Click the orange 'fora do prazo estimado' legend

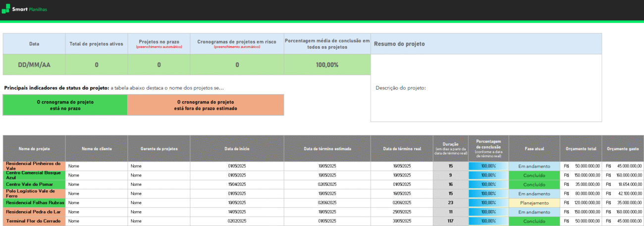pyautogui.click(x=206, y=105)
